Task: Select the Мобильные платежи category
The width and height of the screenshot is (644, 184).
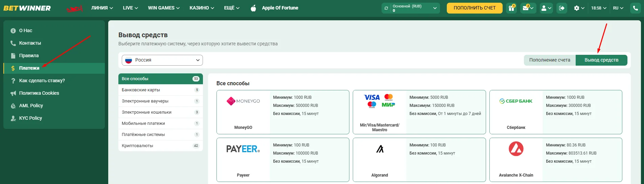Action: (x=161, y=123)
